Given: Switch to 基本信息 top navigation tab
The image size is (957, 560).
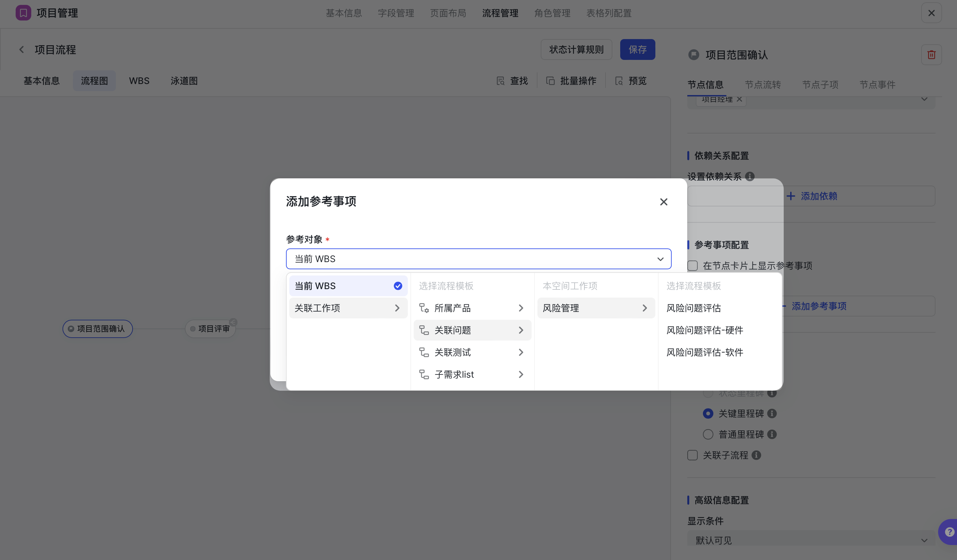Looking at the screenshot, I should click(344, 13).
